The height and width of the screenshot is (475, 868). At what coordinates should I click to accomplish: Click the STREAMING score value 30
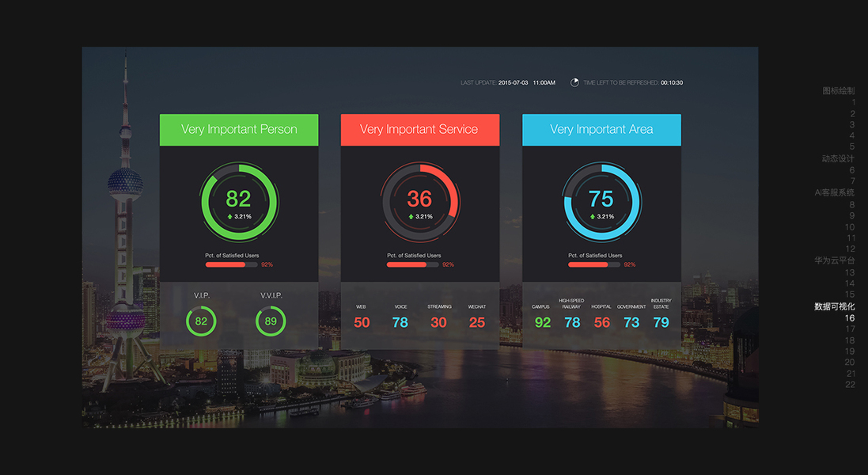click(438, 322)
